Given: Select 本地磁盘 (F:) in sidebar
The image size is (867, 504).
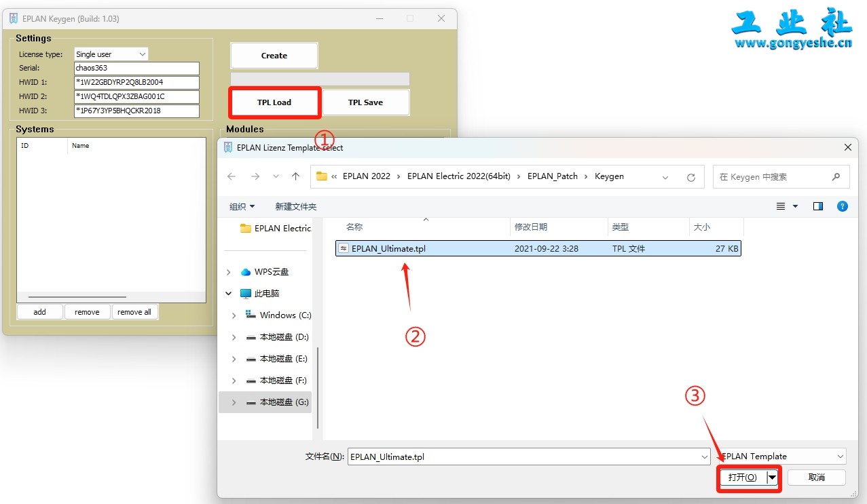Looking at the screenshot, I should click(277, 381).
